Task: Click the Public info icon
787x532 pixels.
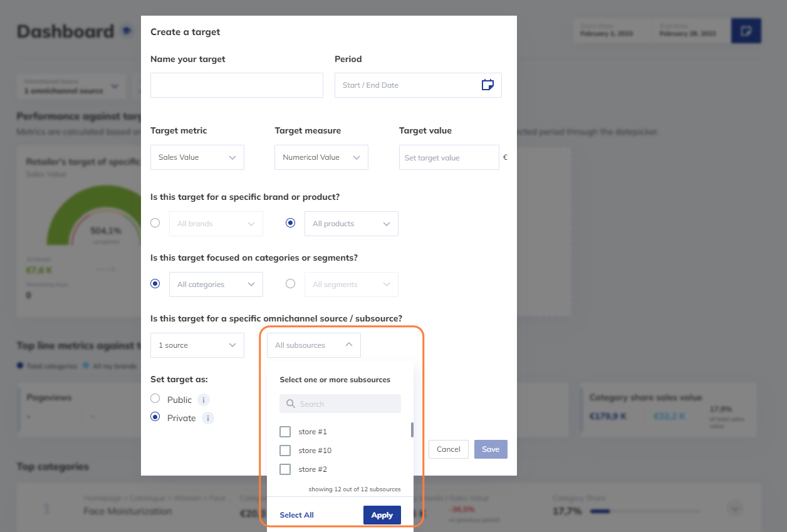Action: tap(204, 400)
